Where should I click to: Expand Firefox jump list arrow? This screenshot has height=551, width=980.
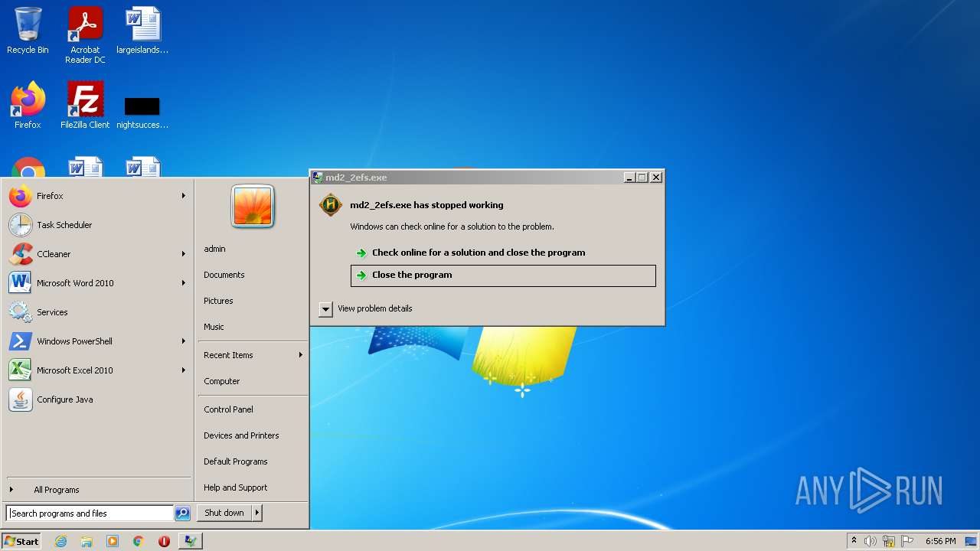click(x=184, y=196)
